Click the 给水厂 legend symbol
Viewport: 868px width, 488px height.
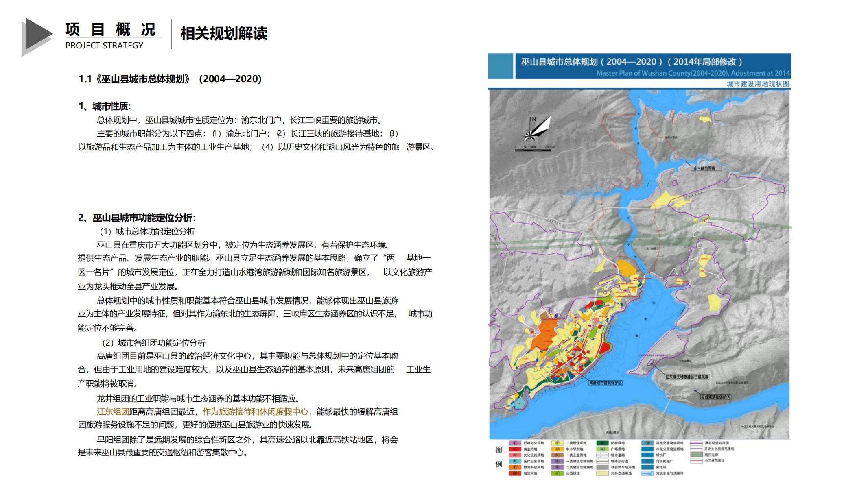(647, 455)
